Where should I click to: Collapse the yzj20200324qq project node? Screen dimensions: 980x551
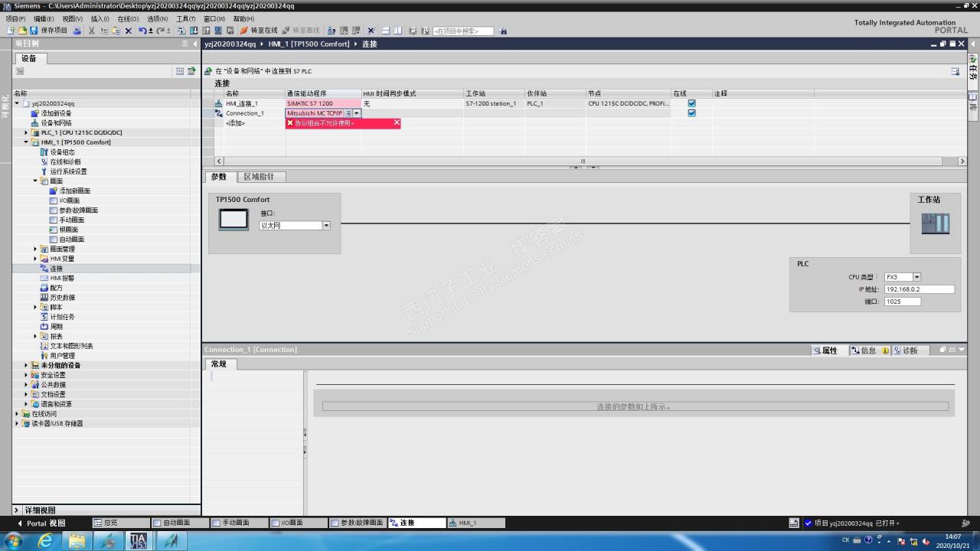(x=17, y=103)
